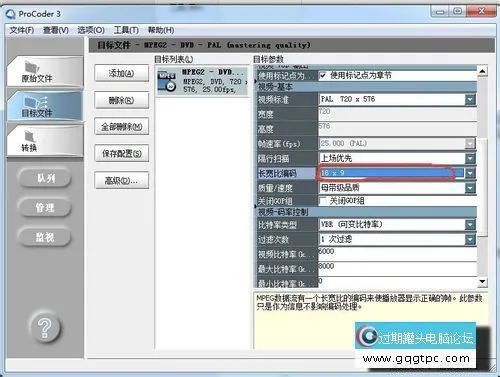Click the 监视 (Monitor) button
This screenshot has height=377, width=500.
[x=45, y=237]
